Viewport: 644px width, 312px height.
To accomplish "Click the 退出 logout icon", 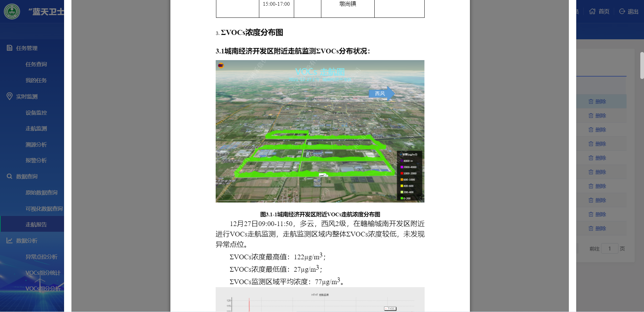I will pos(622,11).
